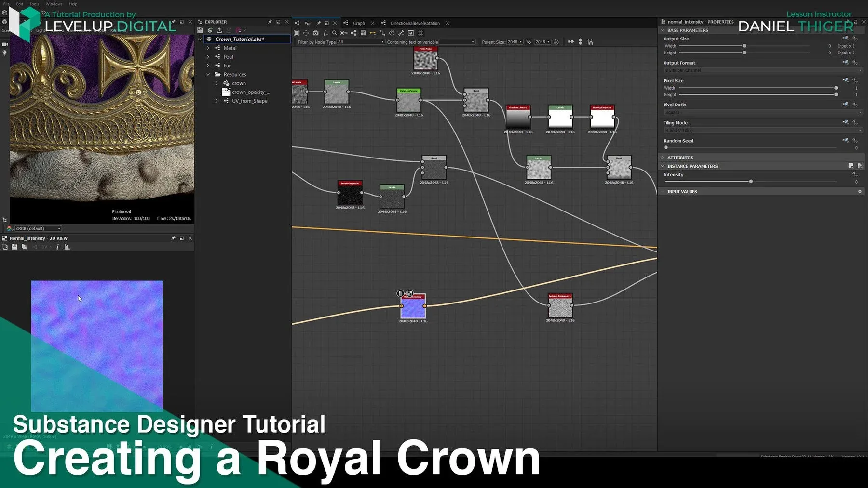Select the wrench tools icon in graph toolbar

tap(402, 33)
